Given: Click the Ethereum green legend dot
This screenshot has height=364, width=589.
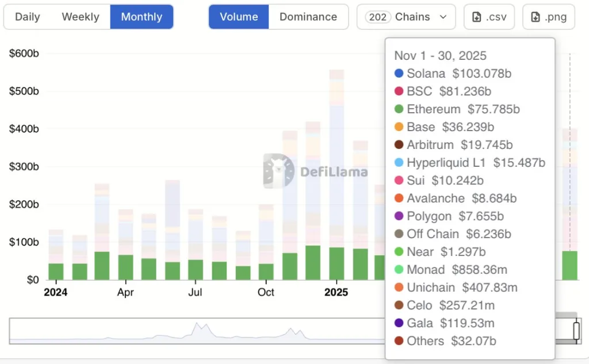Looking at the screenshot, I should 399,109.
